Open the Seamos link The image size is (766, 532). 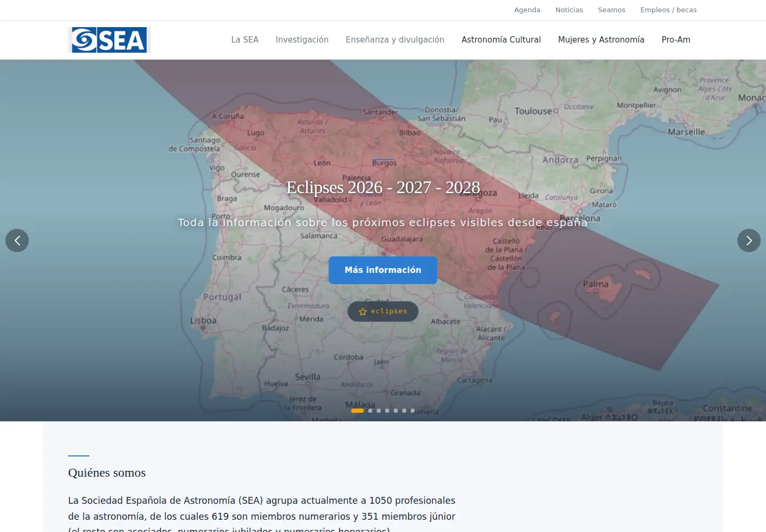click(x=612, y=10)
